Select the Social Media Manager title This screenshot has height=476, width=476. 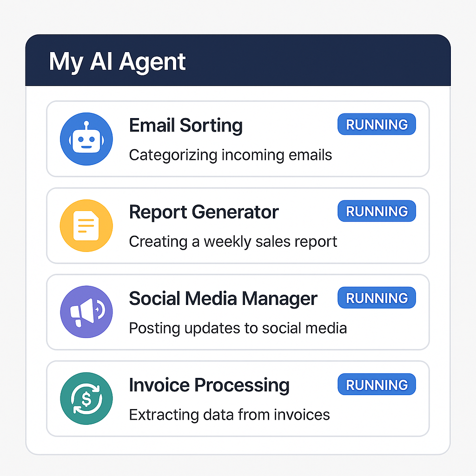tap(223, 299)
